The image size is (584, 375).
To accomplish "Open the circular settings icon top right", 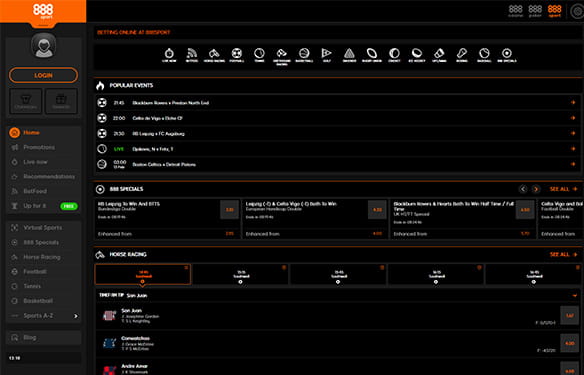I will [x=578, y=11].
